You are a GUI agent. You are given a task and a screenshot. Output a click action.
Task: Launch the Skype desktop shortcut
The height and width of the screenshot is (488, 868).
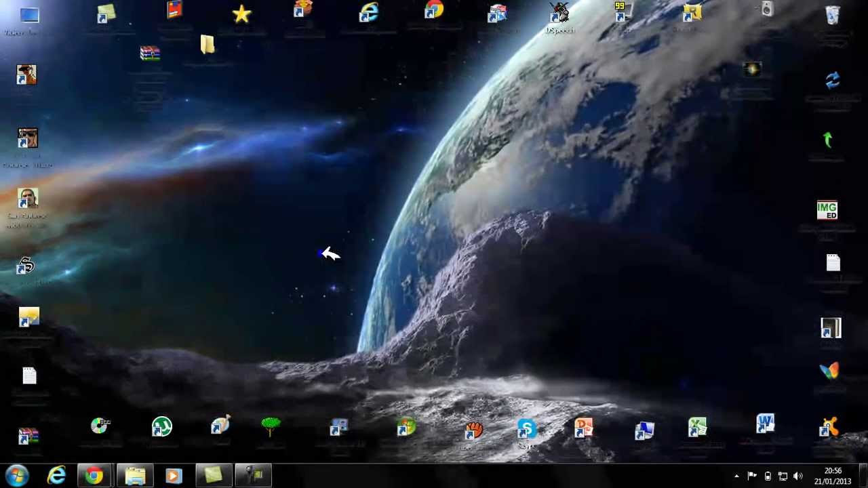[526, 430]
